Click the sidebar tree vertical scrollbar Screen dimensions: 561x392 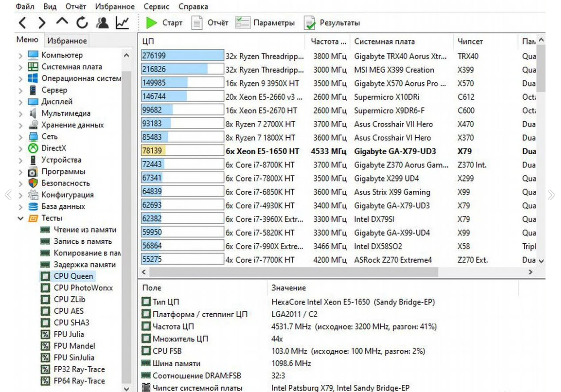(x=126, y=227)
